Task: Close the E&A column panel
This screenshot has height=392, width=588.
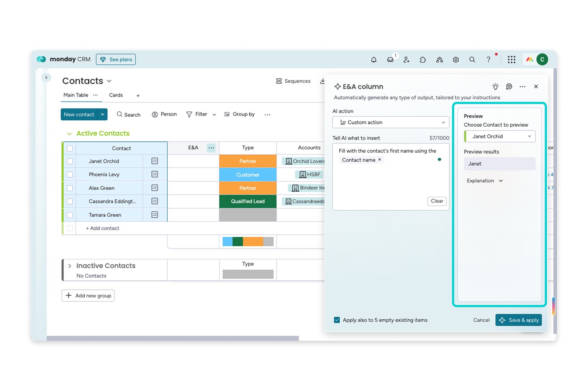Action: pos(536,87)
